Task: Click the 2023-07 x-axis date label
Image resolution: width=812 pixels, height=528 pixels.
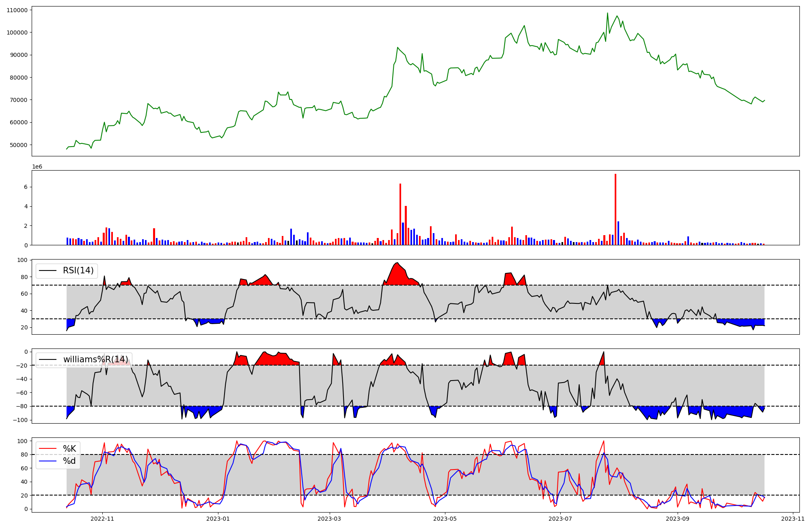Action: pos(560,519)
